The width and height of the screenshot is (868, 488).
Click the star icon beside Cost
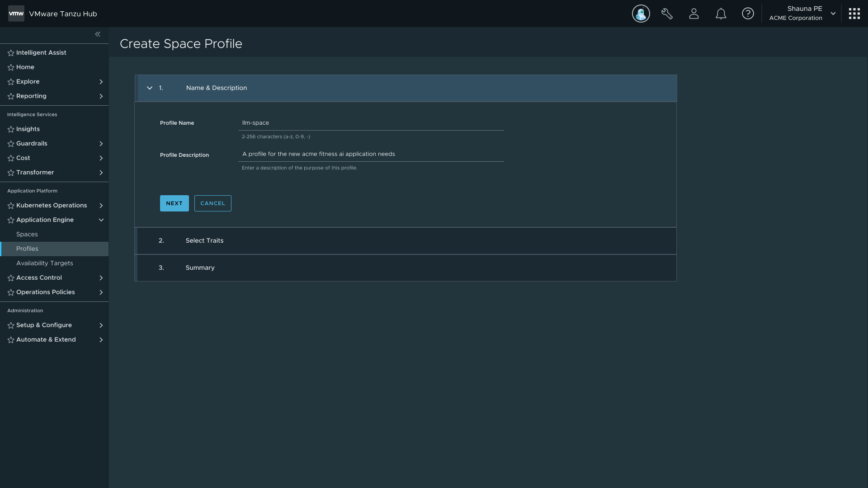[x=11, y=158]
